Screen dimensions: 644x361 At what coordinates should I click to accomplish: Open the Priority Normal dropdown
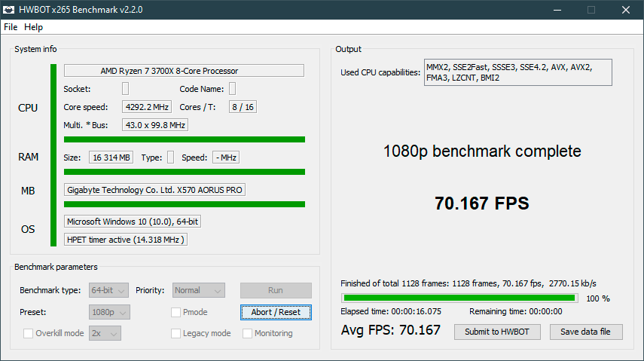199,290
